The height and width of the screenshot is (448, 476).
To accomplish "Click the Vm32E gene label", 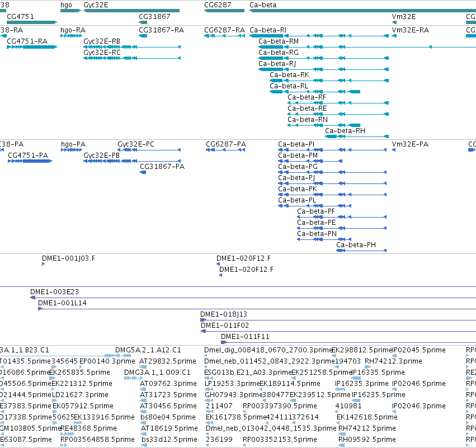I will 404,16.
